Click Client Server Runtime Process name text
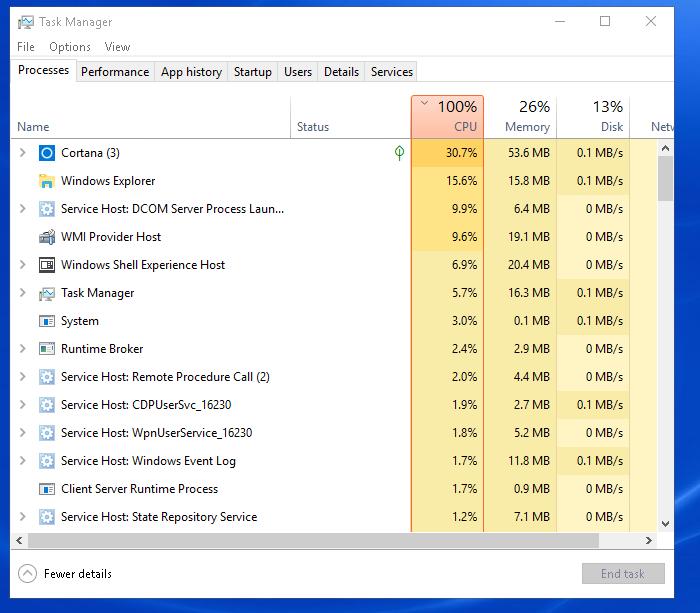The width and height of the screenshot is (700, 613). point(139,489)
